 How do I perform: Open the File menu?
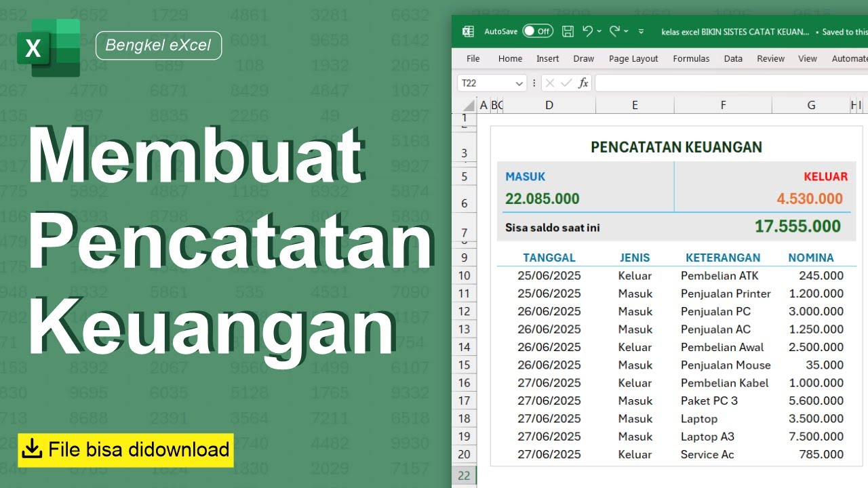(473, 59)
